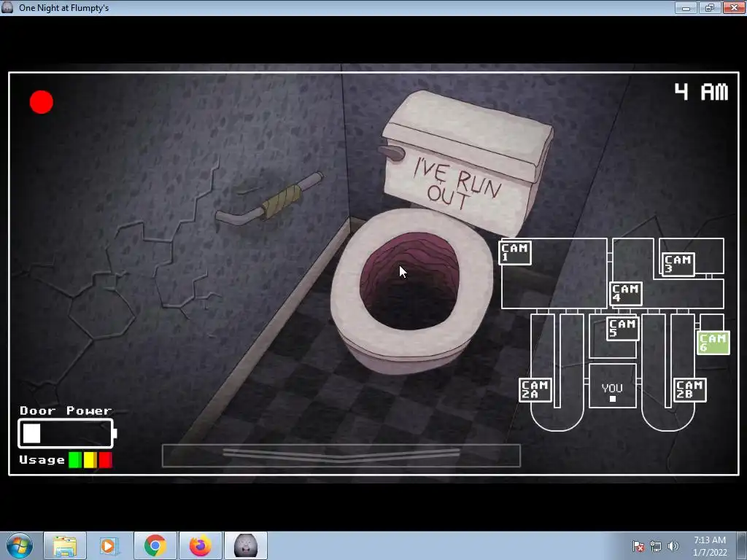The height and width of the screenshot is (560, 747).
Task: Open Firefox from the taskbar
Action: pos(200,545)
